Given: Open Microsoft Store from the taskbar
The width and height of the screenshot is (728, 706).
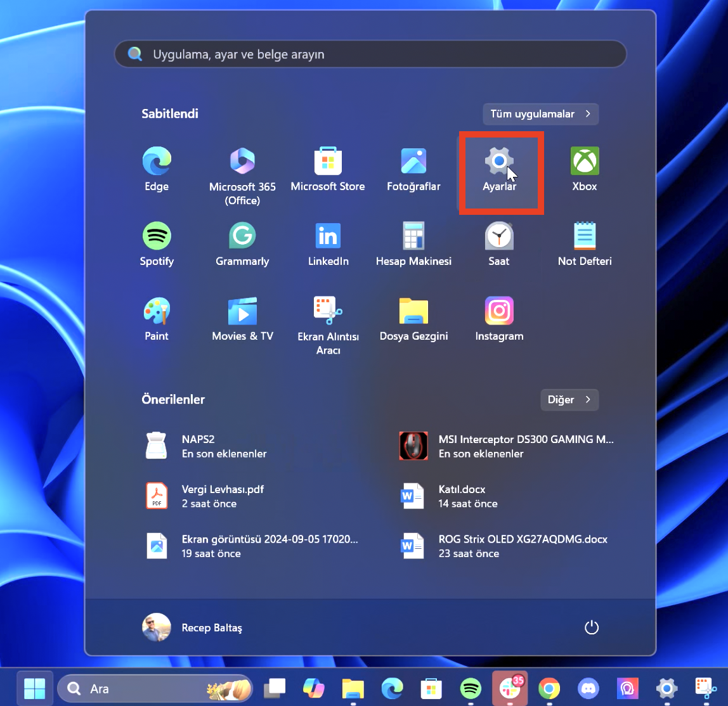Looking at the screenshot, I should click(431, 688).
